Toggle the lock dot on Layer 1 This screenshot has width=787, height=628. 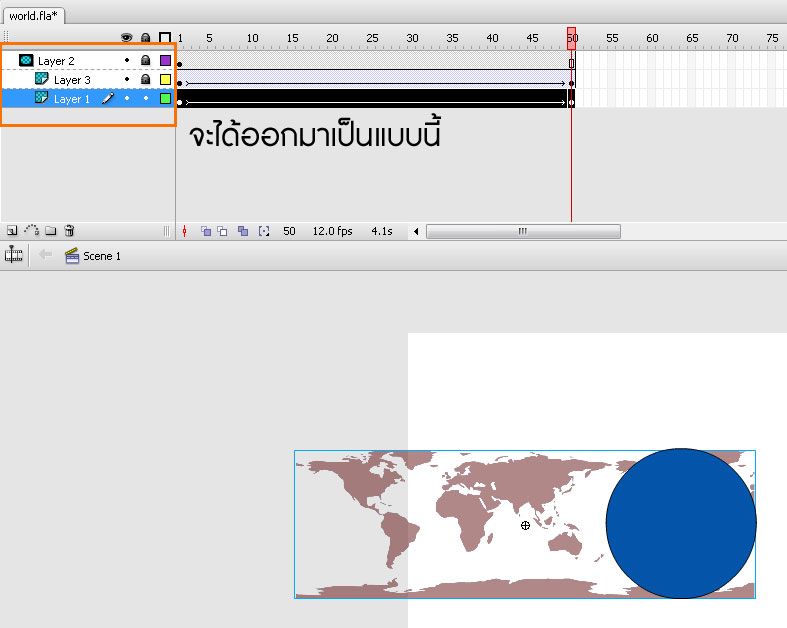(146, 98)
